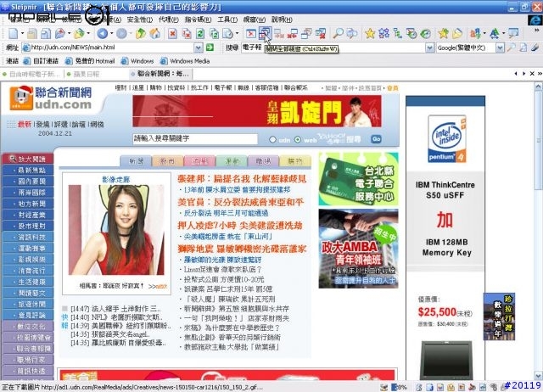Open the 皇翔凱旋門 banner ad
Viewport: 543px width, 392px height.
pyautogui.click(x=257, y=111)
